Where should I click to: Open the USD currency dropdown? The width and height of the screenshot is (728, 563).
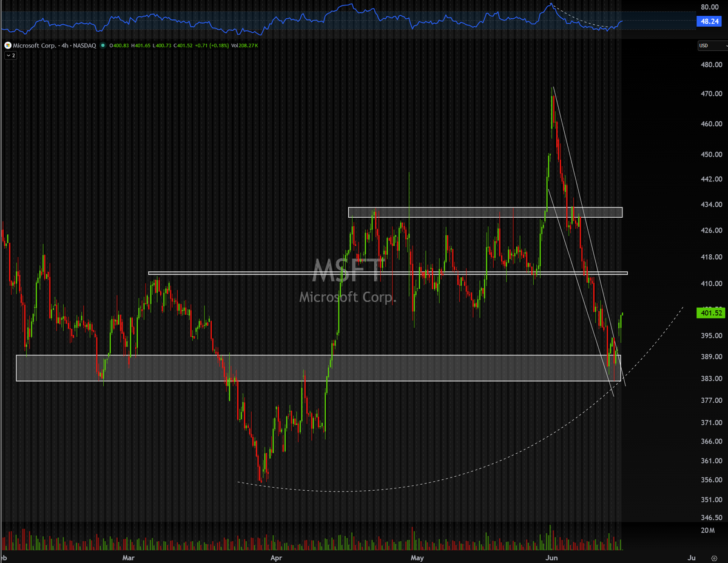click(x=713, y=46)
